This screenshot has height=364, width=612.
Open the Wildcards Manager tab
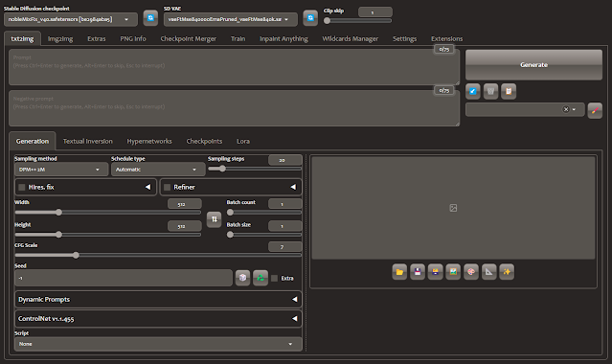click(351, 38)
